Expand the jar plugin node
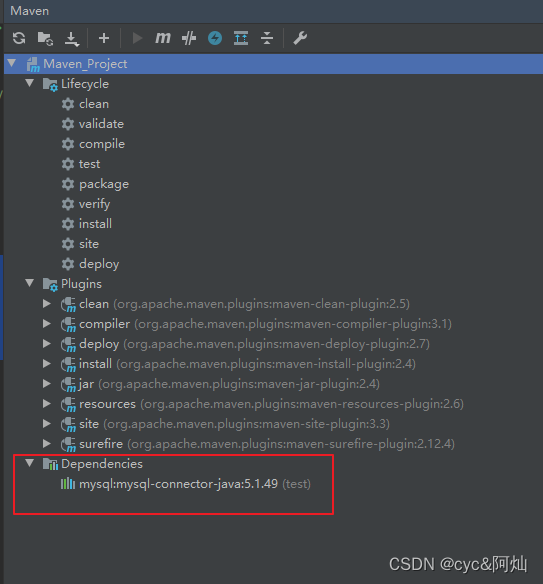543x584 pixels. tap(47, 384)
